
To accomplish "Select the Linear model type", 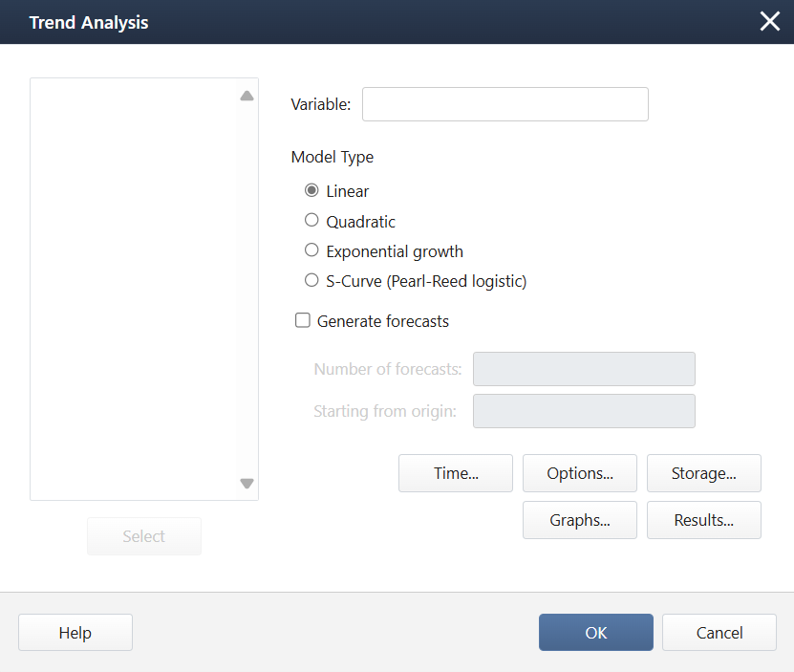I will coord(311,190).
